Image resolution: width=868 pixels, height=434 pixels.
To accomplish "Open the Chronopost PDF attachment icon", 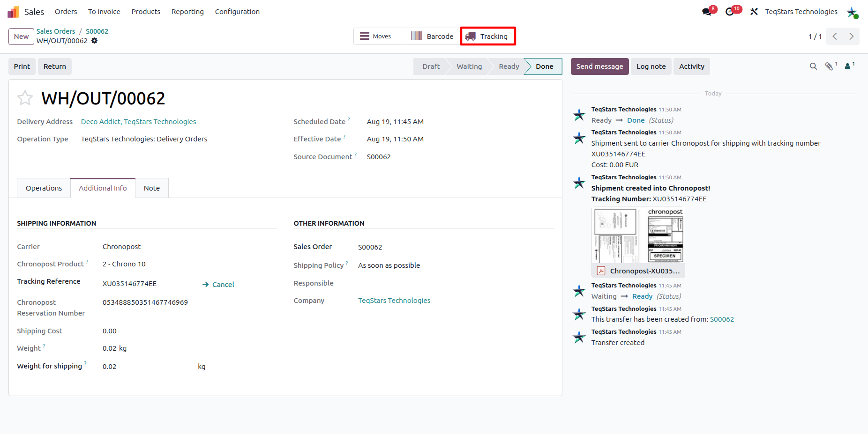I will [x=601, y=271].
